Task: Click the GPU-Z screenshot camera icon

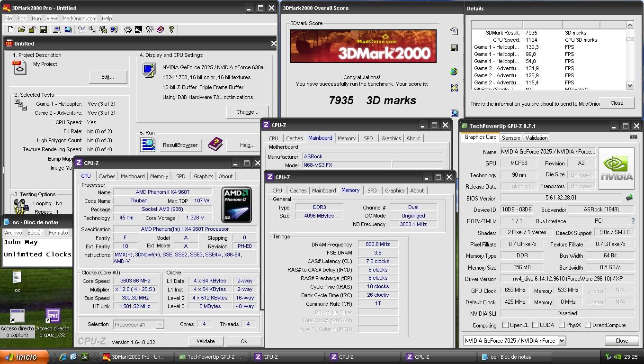Action: (634, 137)
